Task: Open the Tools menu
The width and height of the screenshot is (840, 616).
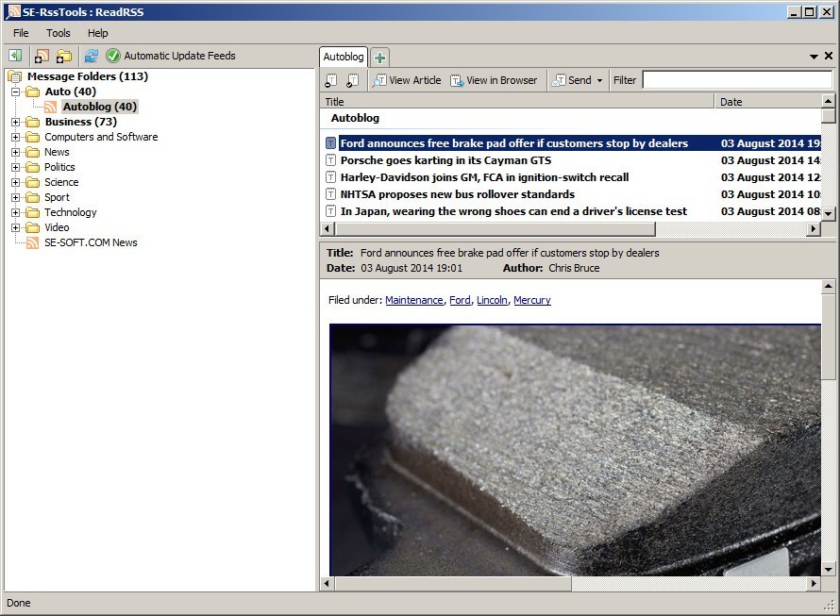Action: pos(58,33)
